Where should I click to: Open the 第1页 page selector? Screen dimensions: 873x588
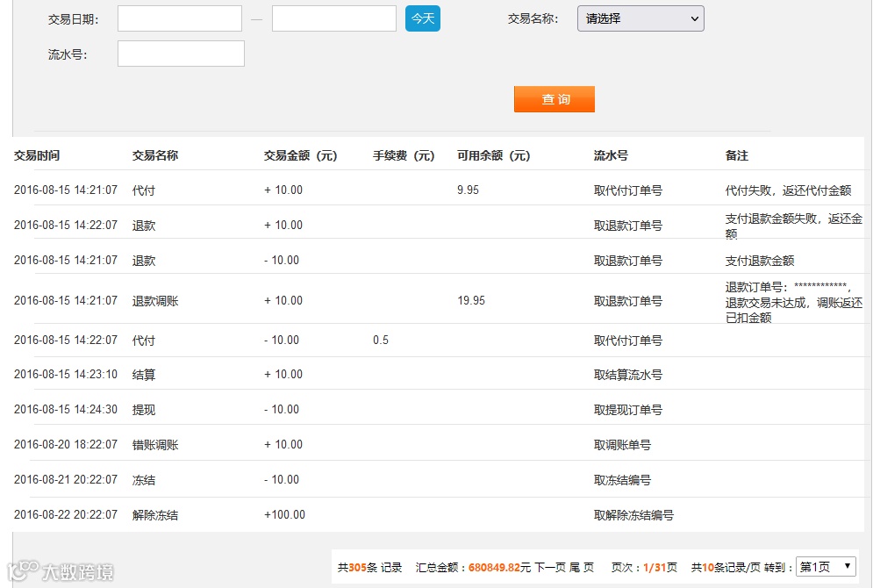(x=826, y=567)
